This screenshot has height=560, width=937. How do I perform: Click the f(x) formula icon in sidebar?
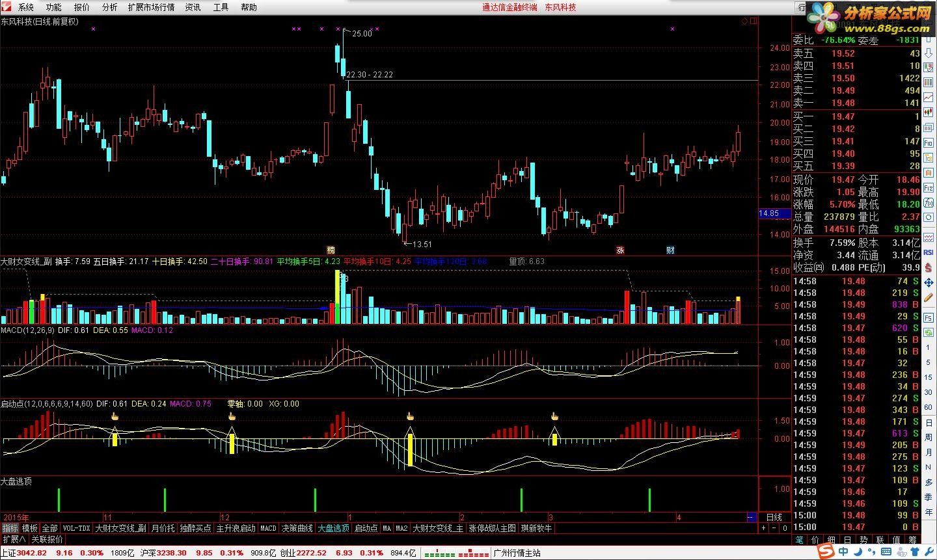[929, 202]
